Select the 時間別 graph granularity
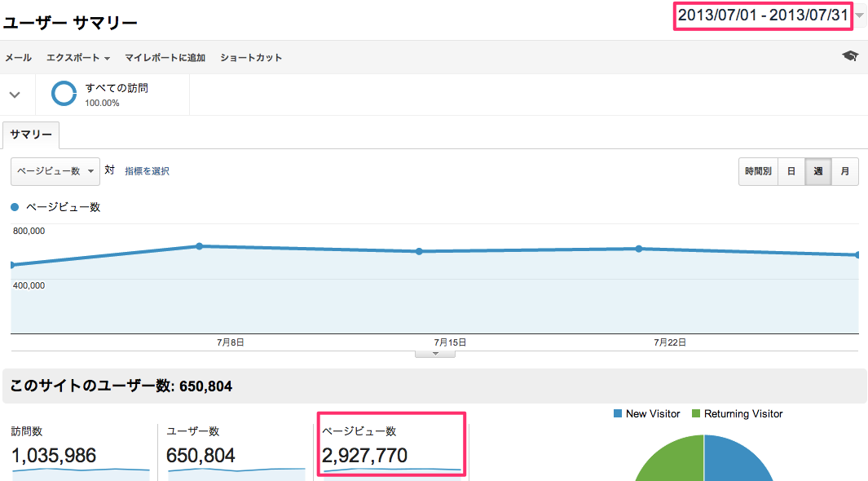This screenshot has width=868, height=481. point(759,171)
